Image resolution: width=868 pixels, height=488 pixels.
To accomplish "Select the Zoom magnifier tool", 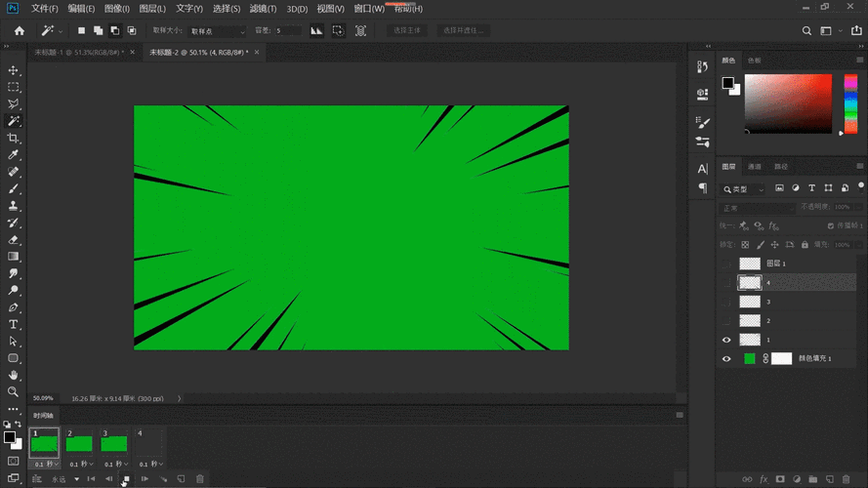I will click(14, 391).
